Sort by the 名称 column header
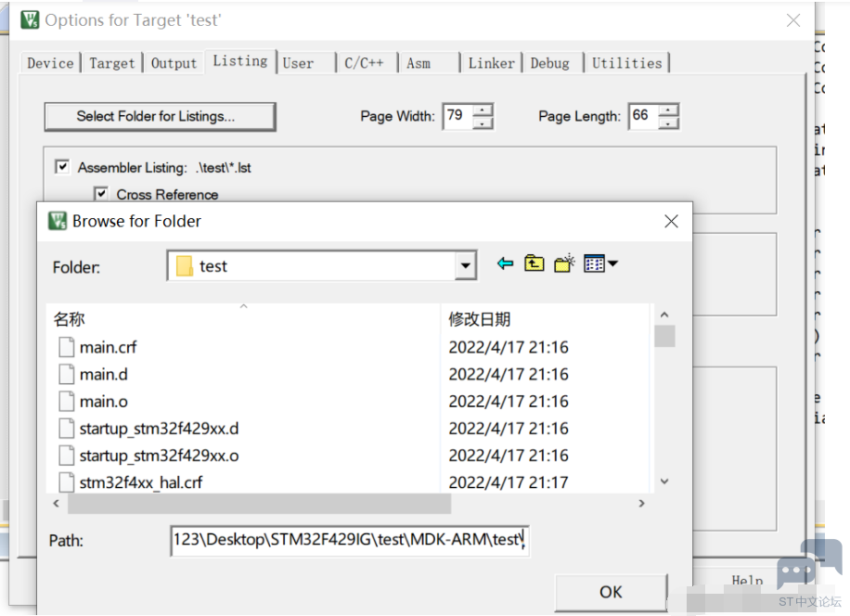The image size is (850, 616). [x=244, y=318]
